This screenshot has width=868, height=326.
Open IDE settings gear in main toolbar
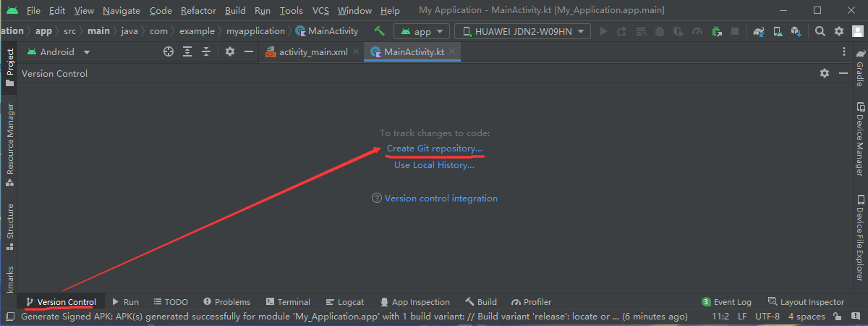tap(839, 31)
